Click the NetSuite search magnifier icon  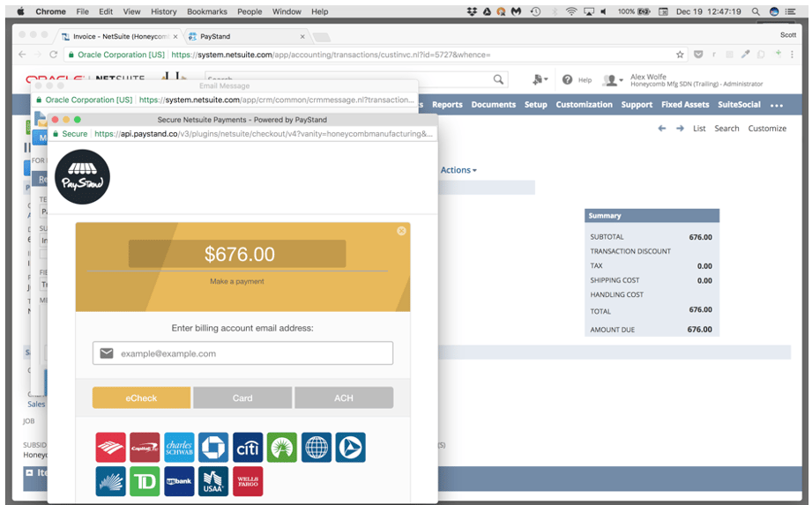tap(498, 79)
